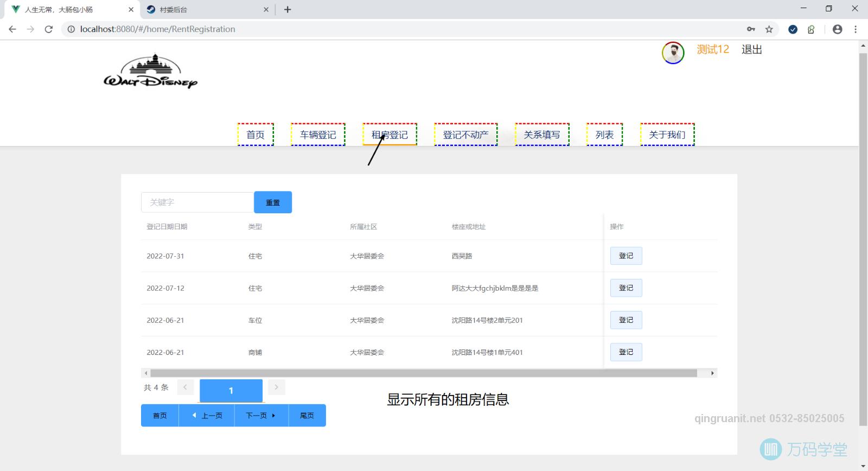This screenshot has height=471, width=868.
Task: Open the Chrome profile account icon
Action: (837, 29)
